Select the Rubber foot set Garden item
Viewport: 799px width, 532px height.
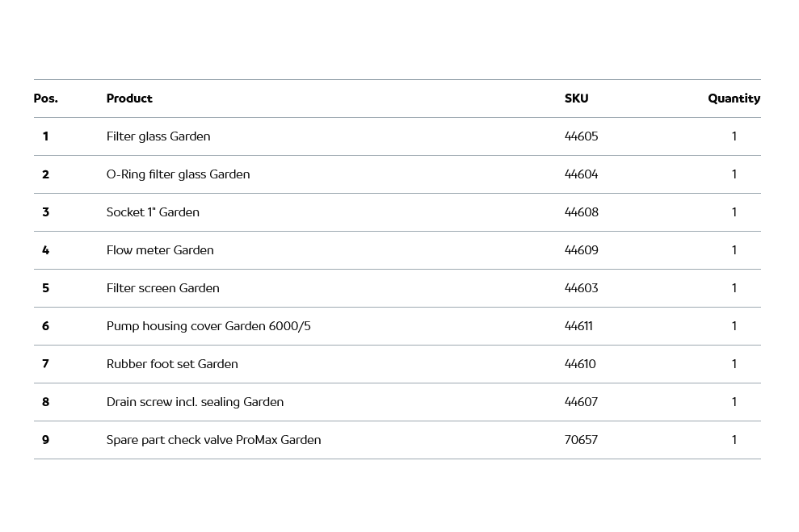[x=172, y=364]
